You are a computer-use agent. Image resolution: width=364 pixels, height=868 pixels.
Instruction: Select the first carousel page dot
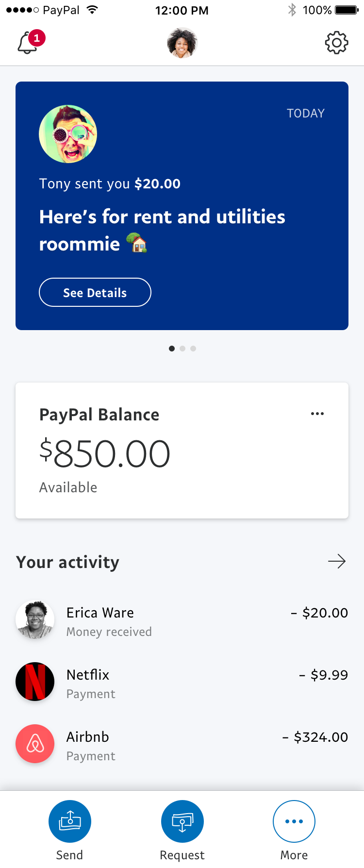(172, 349)
